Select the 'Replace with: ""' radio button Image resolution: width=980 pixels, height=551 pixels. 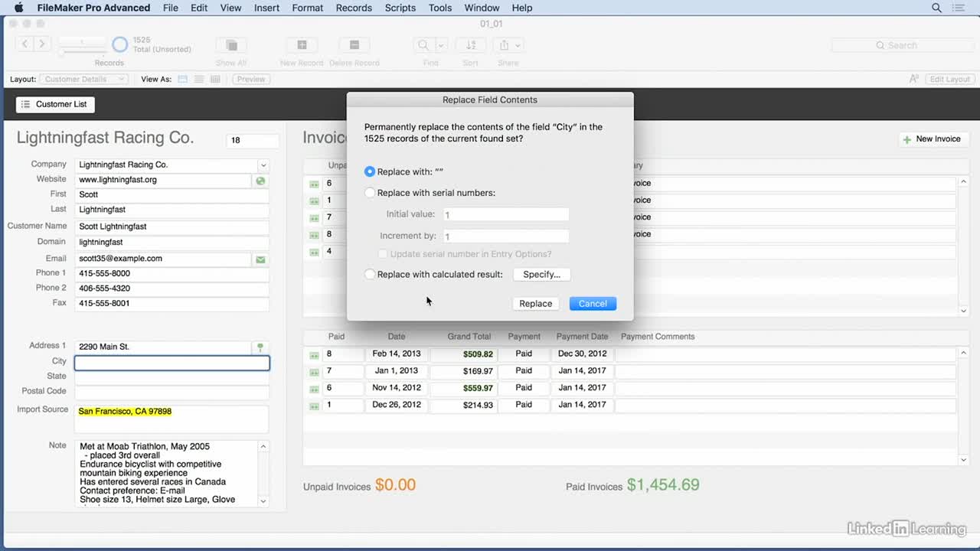[x=370, y=171]
